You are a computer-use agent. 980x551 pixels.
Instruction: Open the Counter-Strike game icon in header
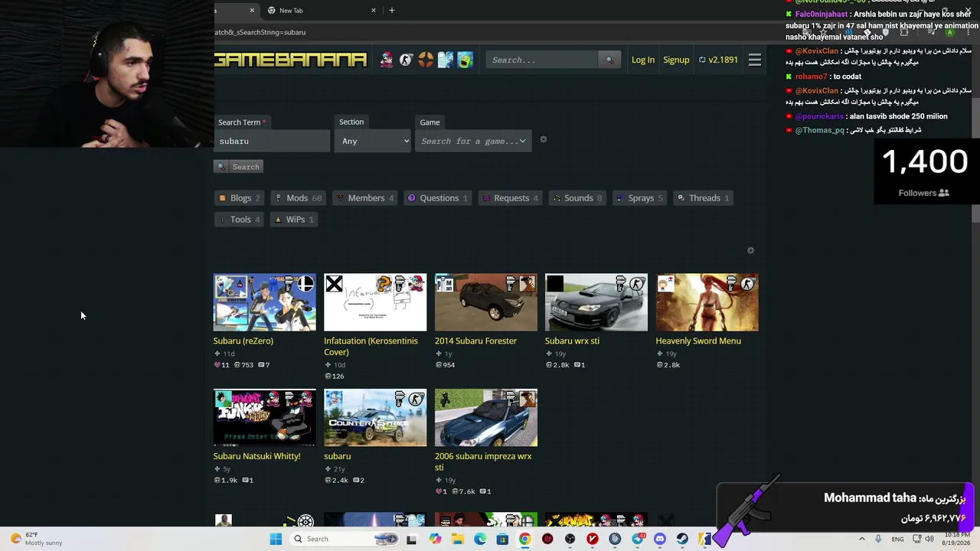406,60
